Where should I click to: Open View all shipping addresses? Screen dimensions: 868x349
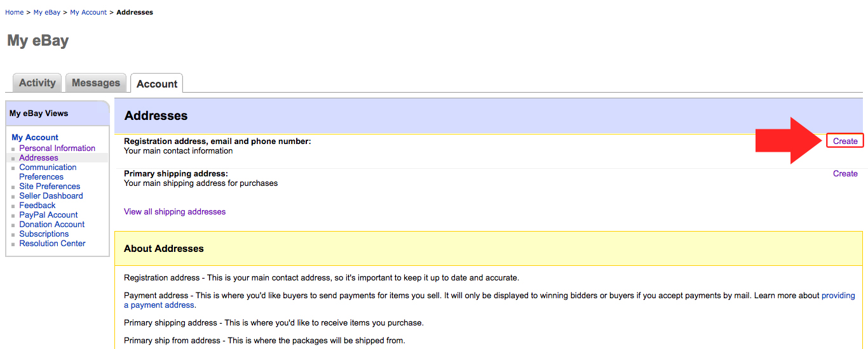(x=175, y=212)
